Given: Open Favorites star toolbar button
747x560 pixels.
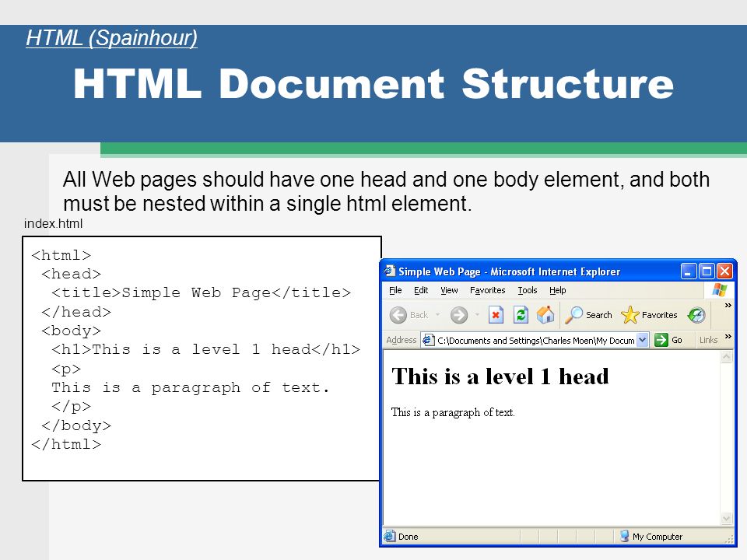Looking at the screenshot, I should [x=649, y=315].
